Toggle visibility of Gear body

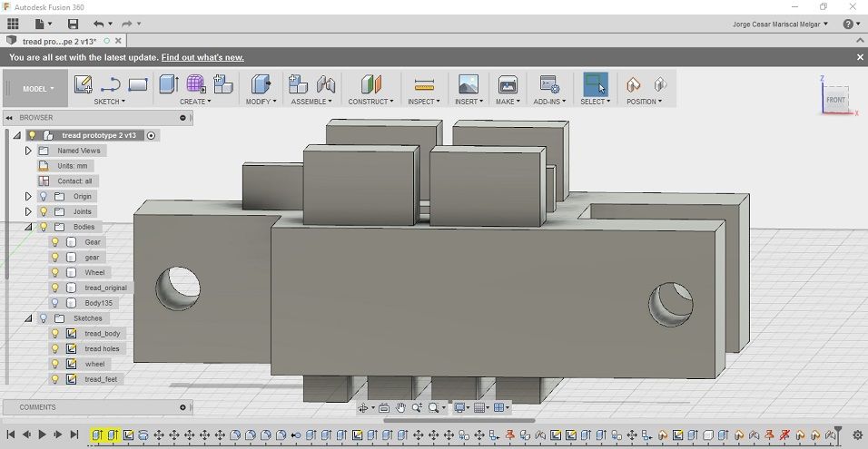pos(54,241)
